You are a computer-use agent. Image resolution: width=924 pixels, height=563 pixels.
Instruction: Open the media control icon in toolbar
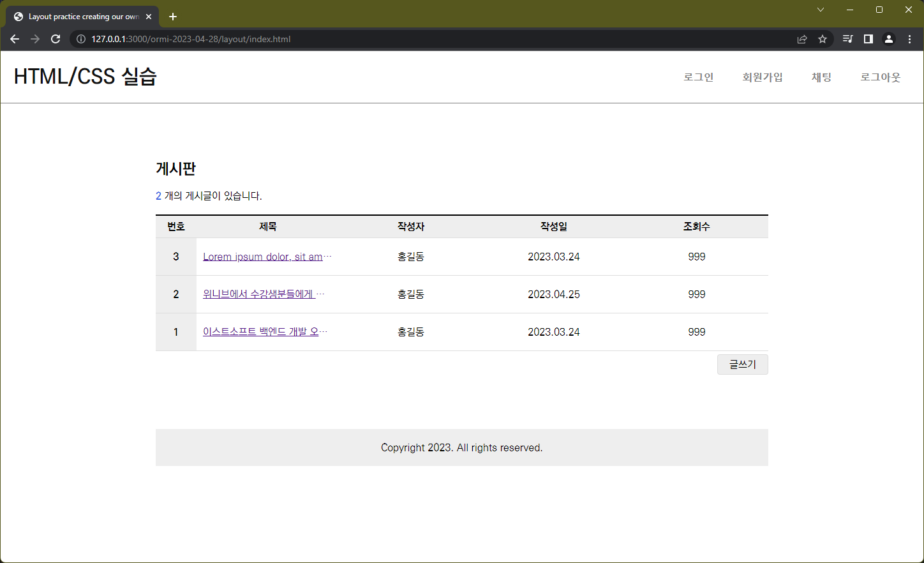[x=847, y=39]
